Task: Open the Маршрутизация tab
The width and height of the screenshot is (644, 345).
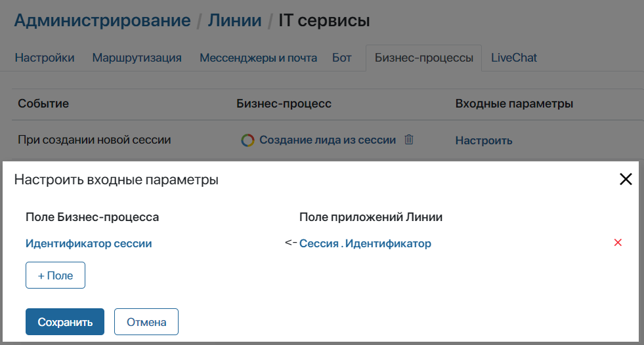Action: click(x=137, y=58)
